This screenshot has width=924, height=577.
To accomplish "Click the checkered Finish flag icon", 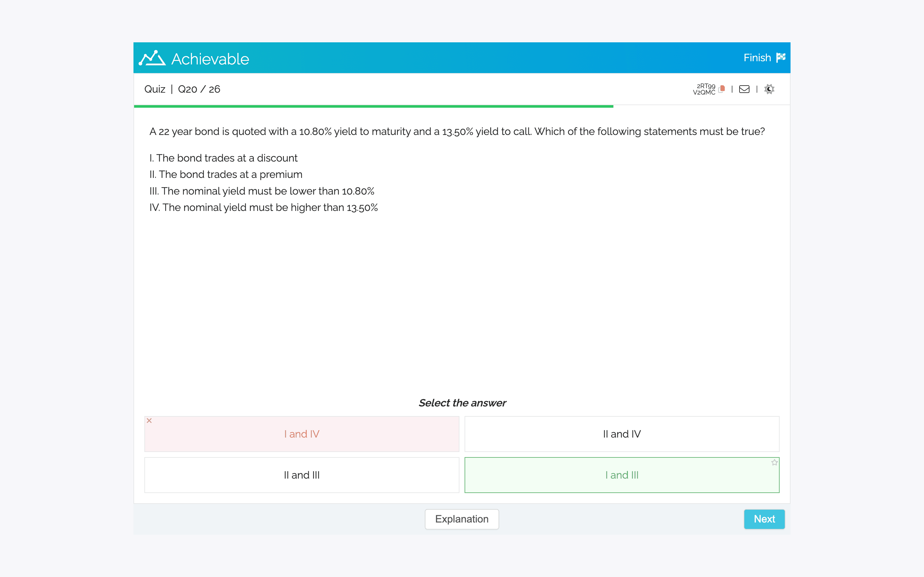I will coord(781,58).
